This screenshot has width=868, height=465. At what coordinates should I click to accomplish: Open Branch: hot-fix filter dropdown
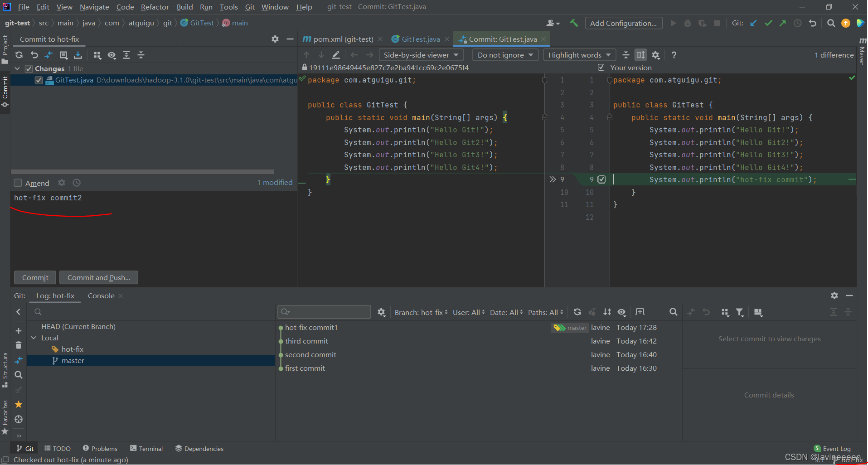(x=421, y=312)
